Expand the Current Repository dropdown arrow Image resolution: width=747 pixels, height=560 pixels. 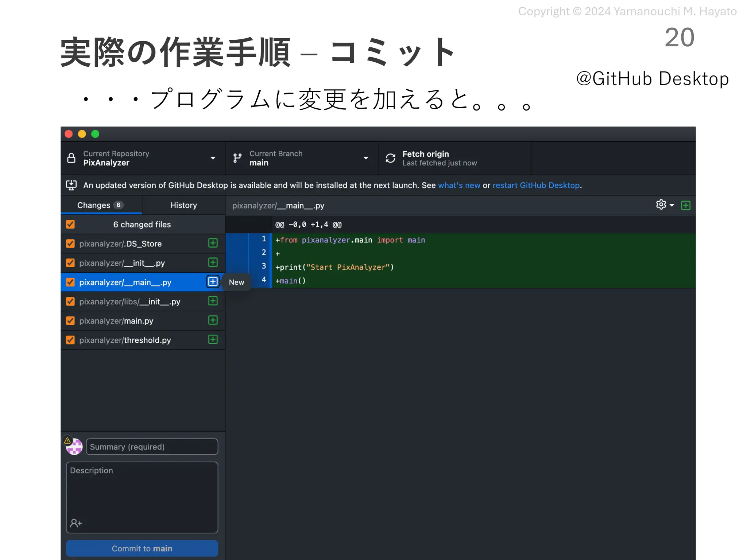[x=213, y=158]
